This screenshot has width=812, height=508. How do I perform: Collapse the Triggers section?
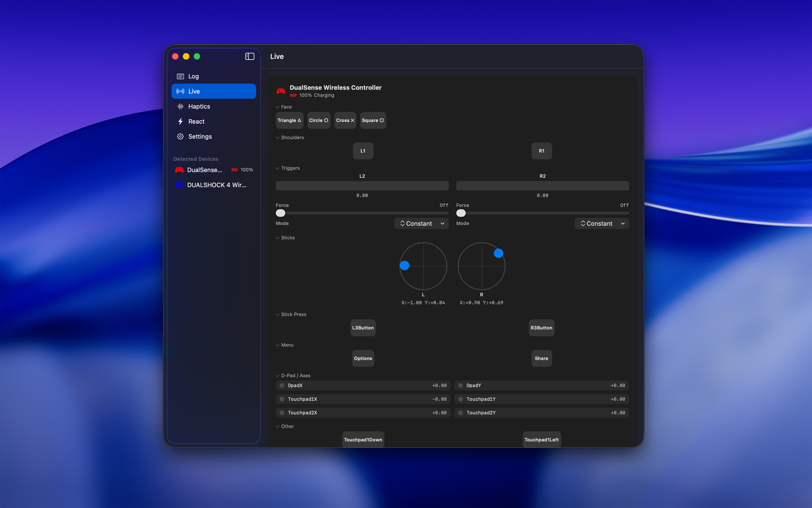click(277, 168)
